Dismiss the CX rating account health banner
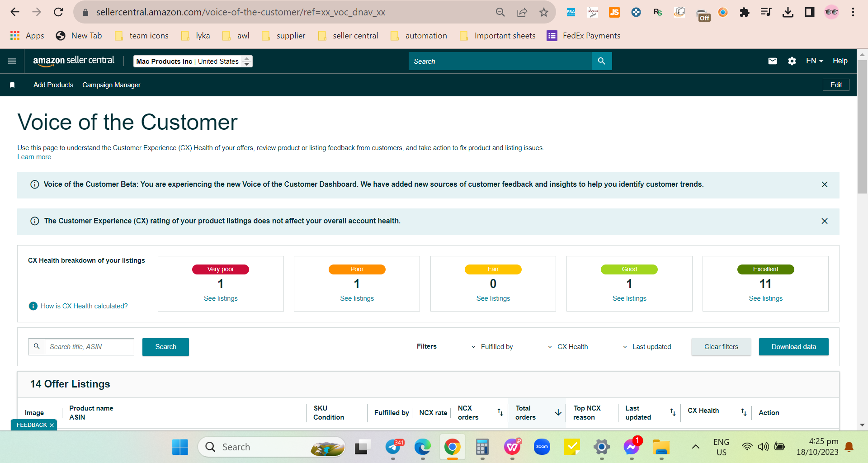Image resolution: width=868 pixels, height=463 pixels. (x=825, y=221)
